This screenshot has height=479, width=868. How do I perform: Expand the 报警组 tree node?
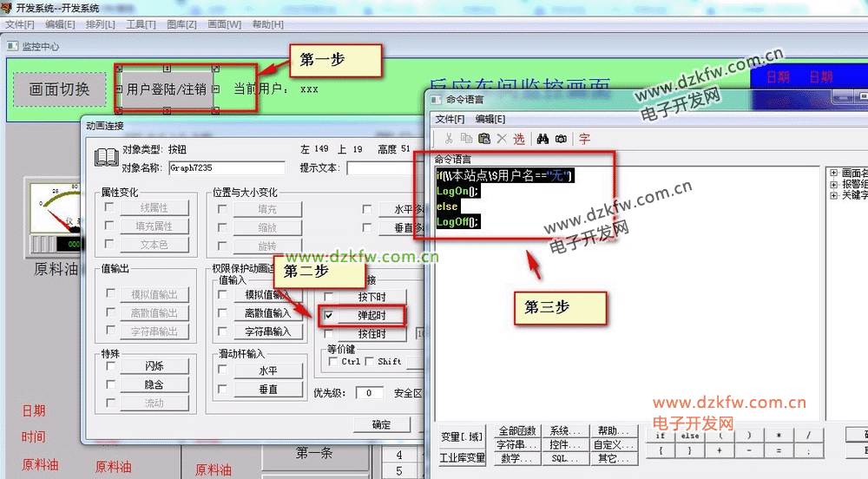coord(834,184)
